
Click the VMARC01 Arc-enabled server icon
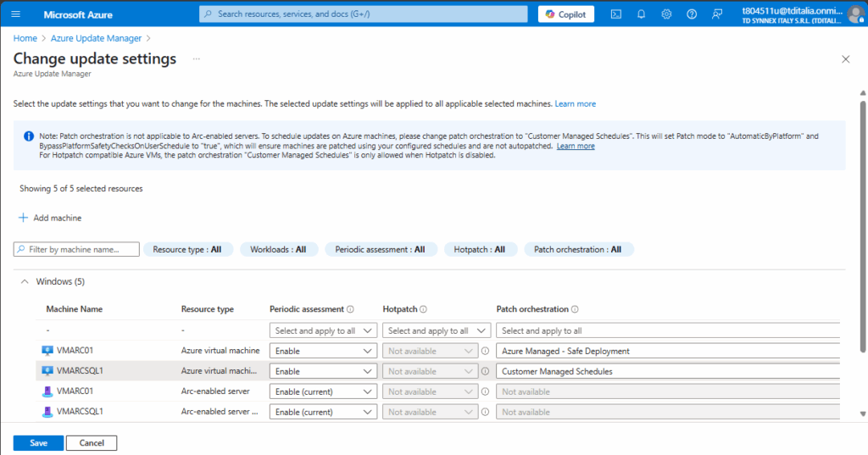tap(47, 391)
